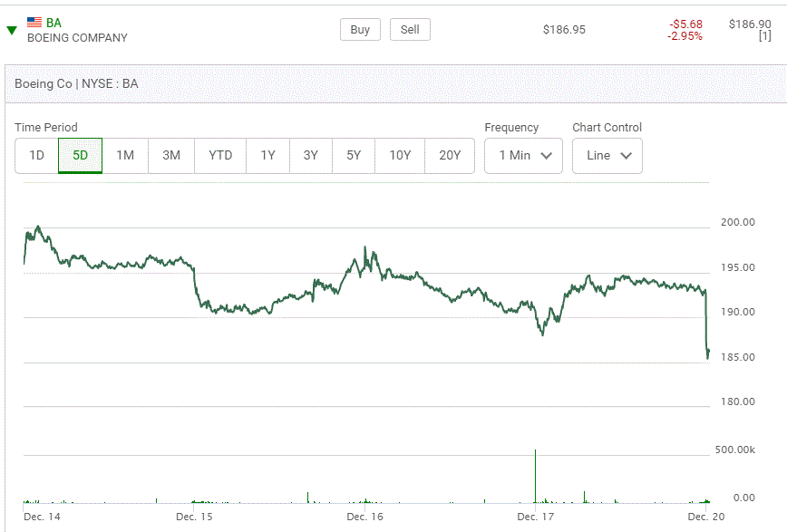This screenshot has height=532, width=787.
Task: Click the Dec. 14 date label
Action: tap(42, 517)
